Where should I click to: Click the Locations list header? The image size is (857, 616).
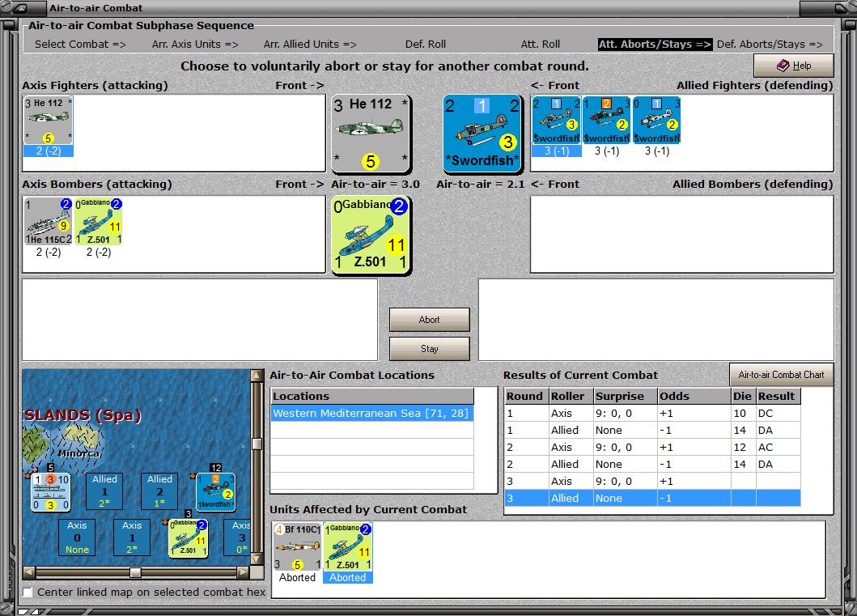372,397
